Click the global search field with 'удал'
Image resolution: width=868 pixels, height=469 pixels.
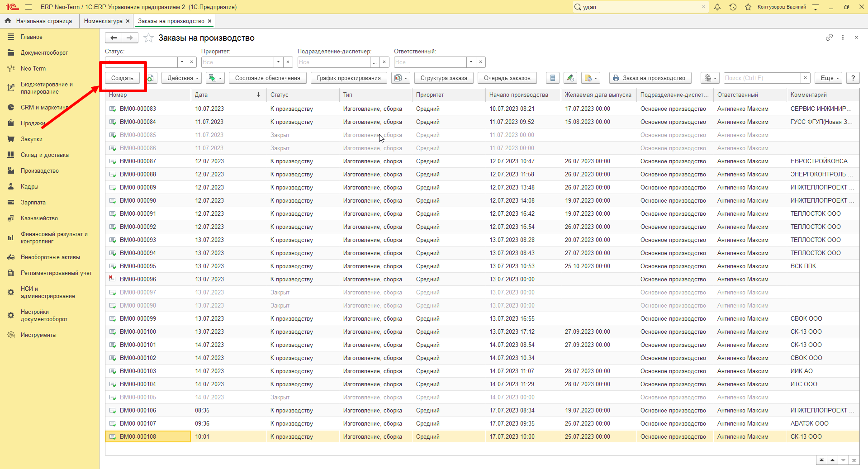tap(640, 7)
